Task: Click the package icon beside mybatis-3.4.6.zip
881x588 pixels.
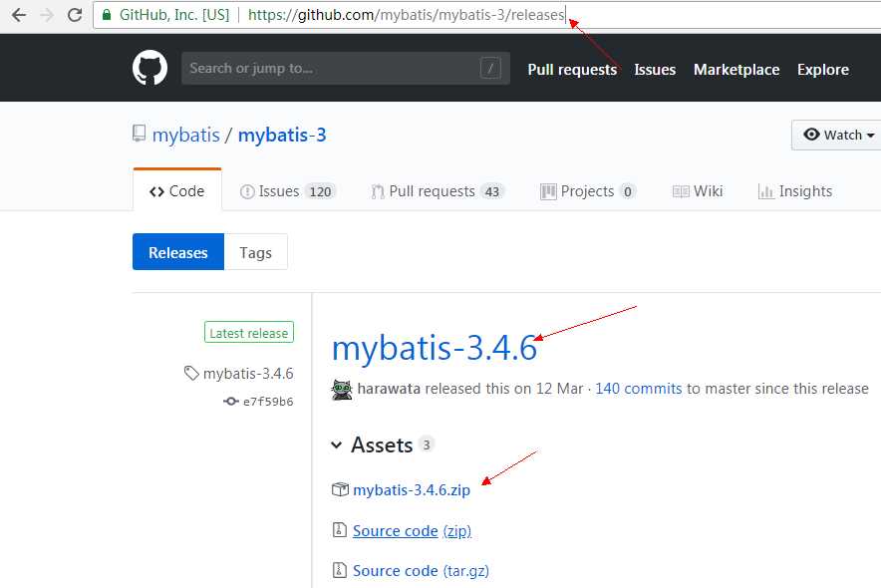Action: pos(340,489)
